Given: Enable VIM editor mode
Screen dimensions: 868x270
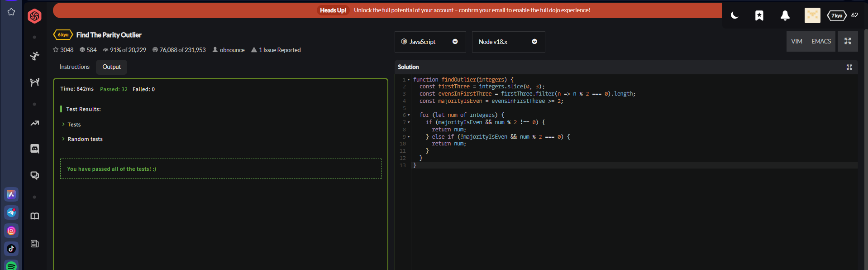Looking at the screenshot, I should (x=796, y=41).
